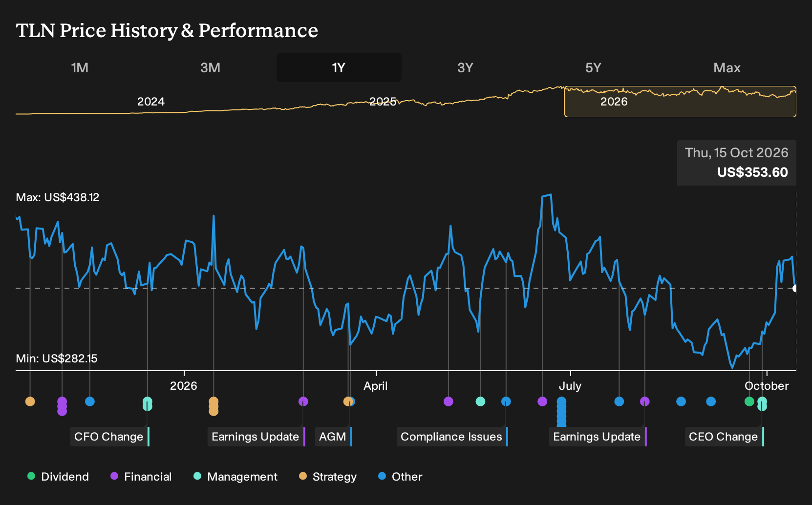
Task: Click purple Financial dot left of July blue stack
Action: click(542, 401)
